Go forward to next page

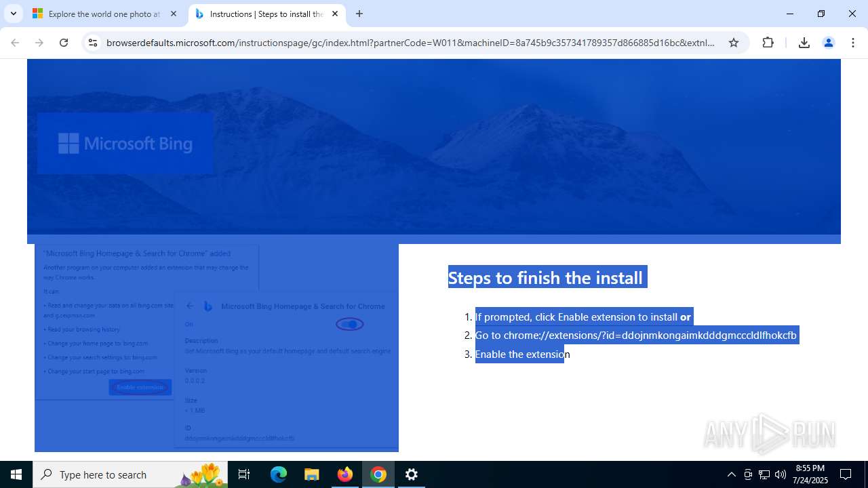39,43
